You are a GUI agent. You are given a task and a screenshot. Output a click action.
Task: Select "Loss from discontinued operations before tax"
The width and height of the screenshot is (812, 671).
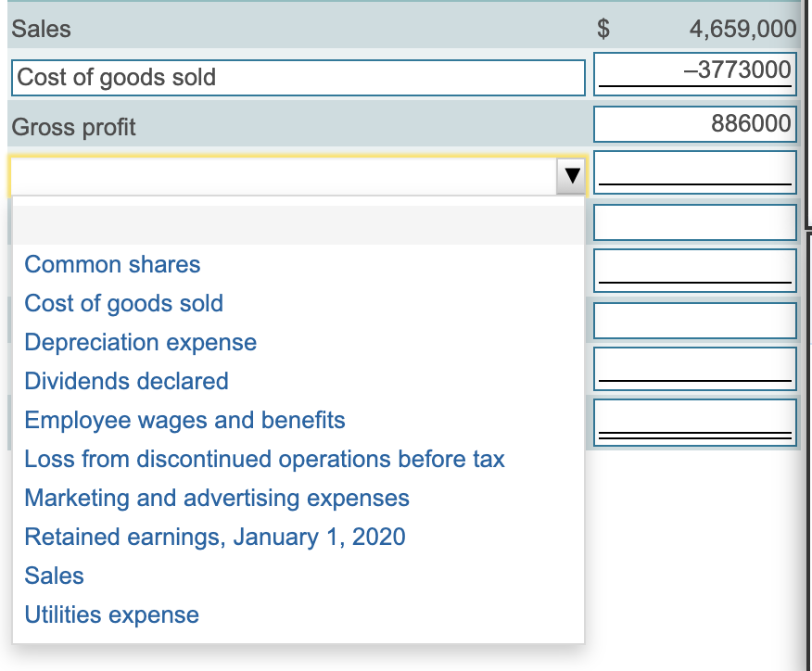coord(264,459)
